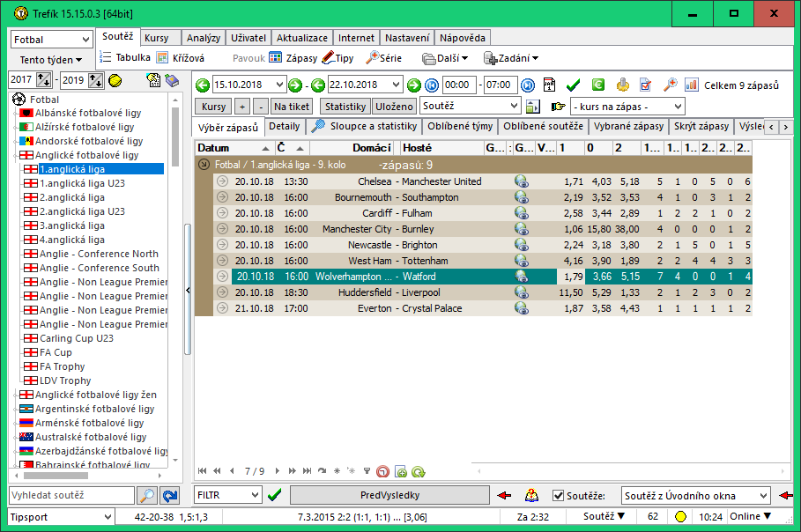Switch to the Detaily tab
This screenshot has height=532, width=801.
coord(285,126)
